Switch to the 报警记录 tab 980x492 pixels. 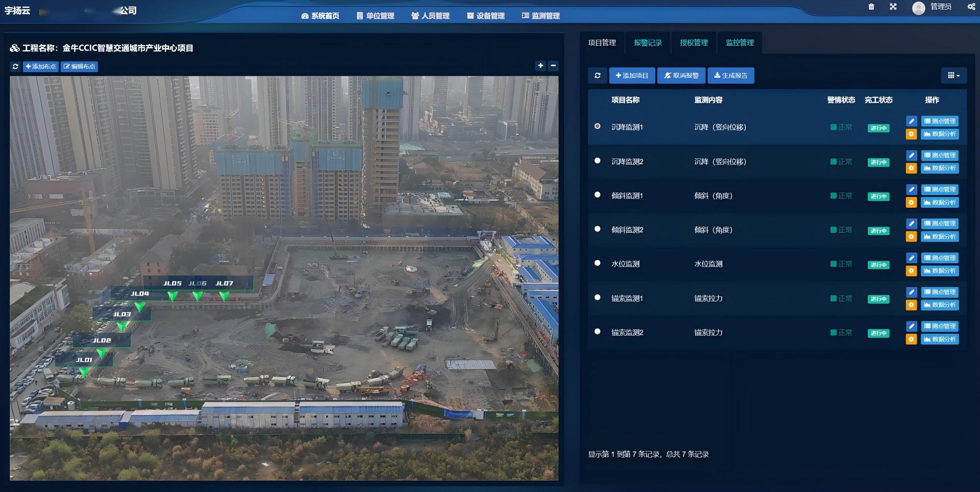pos(647,43)
